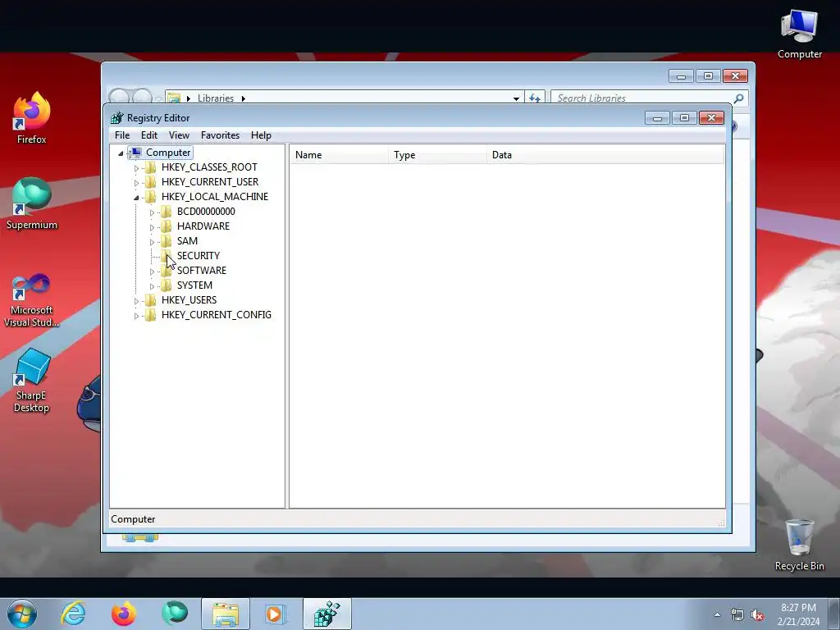
Task: Open the Firefox desktop shortcut
Action: (32, 118)
